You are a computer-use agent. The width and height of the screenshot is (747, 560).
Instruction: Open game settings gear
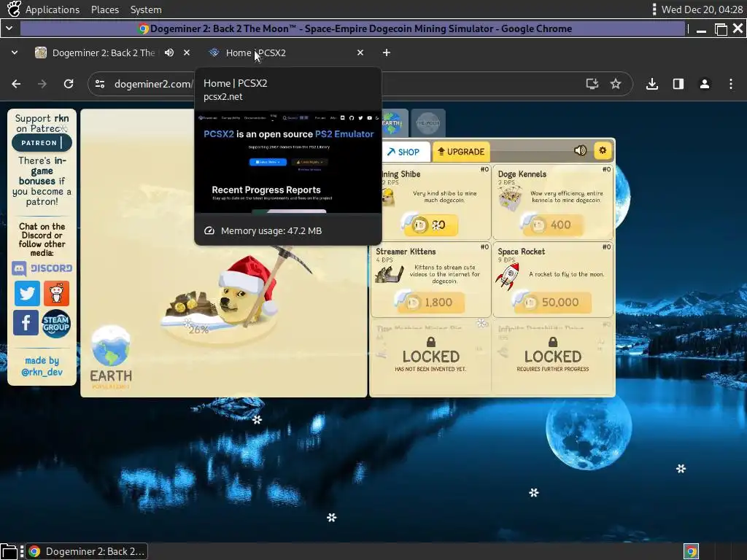tap(603, 150)
